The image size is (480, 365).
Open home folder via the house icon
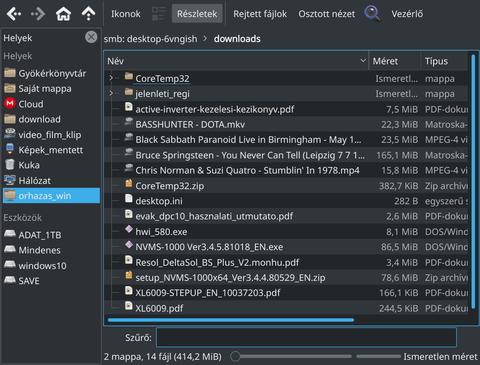63,14
